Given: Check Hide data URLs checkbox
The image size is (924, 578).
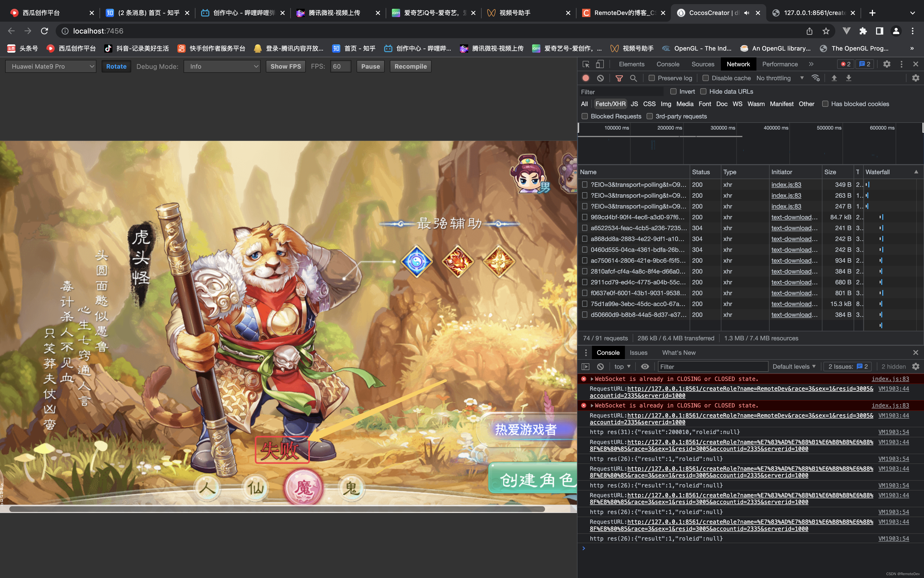Looking at the screenshot, I should pos(703,91).
